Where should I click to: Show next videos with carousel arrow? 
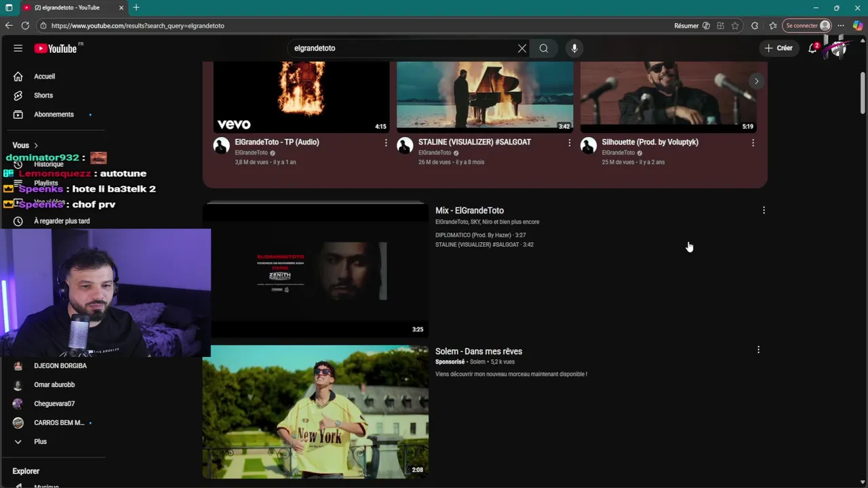[756, 81]
